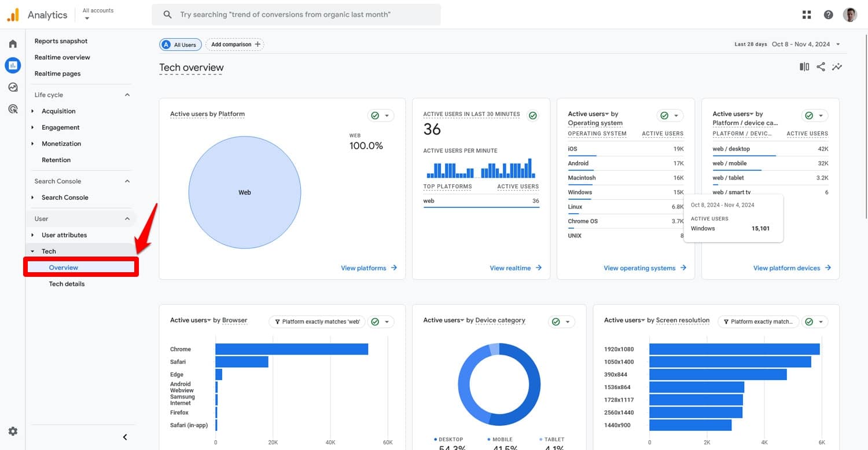Open Admin via the gear icon
The image size is (868, 450).
coord(13,431)
